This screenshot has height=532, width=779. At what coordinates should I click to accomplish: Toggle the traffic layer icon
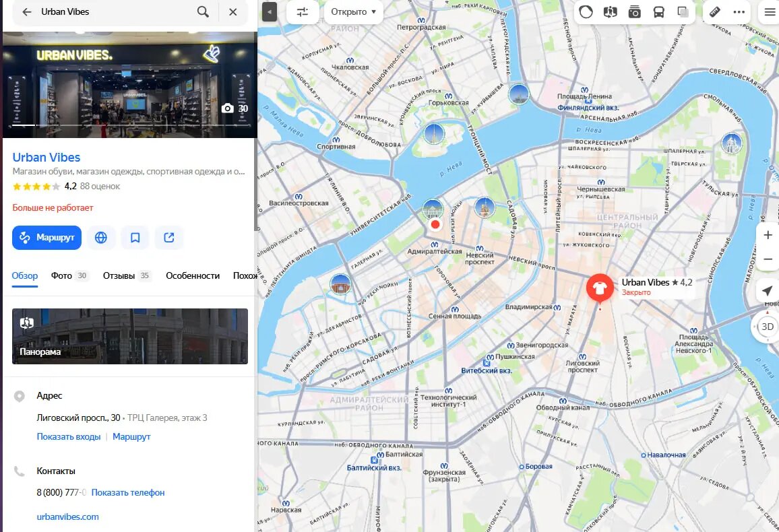(x=586, y=12)
